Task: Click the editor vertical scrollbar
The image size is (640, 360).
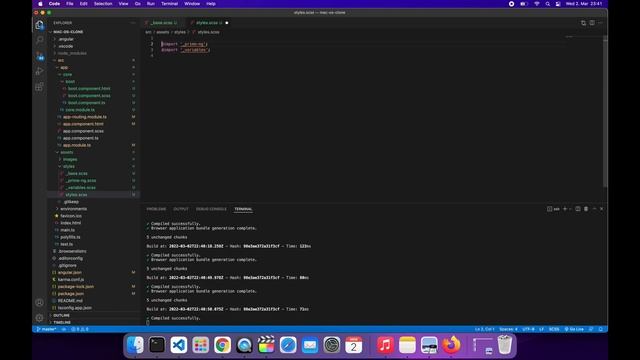Action: pos(605,110)
